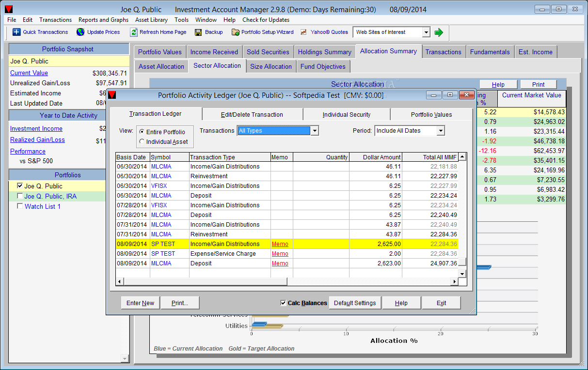Expand the Web Sites of Interest dropdown
588x370 pixels.
tap(426, 32)
